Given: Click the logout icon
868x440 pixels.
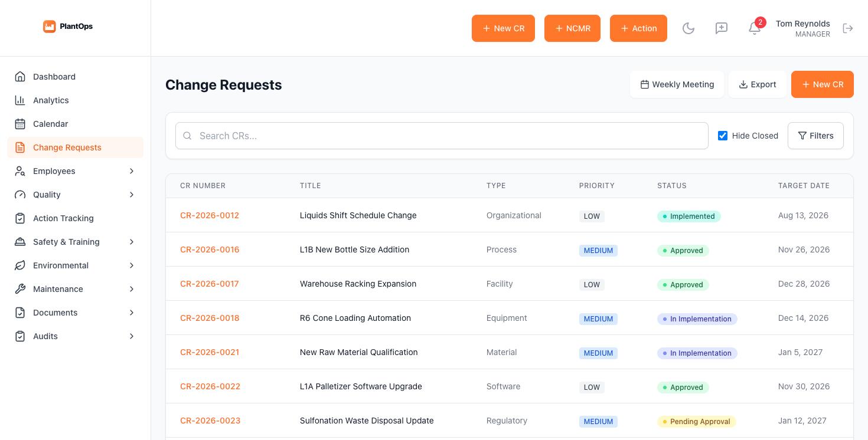Looking at the screenshot, I should coord(848,28).
